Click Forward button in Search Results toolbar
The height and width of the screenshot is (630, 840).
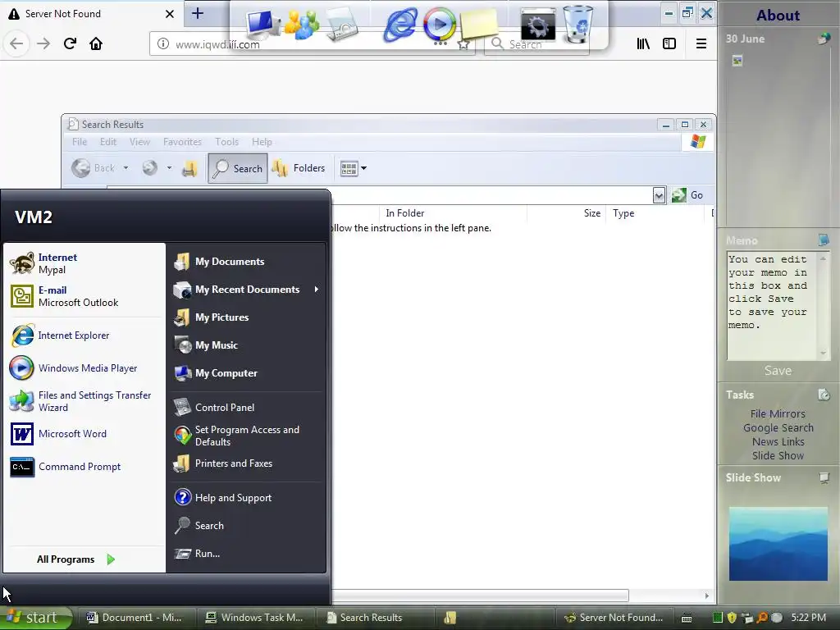point(150,168)
